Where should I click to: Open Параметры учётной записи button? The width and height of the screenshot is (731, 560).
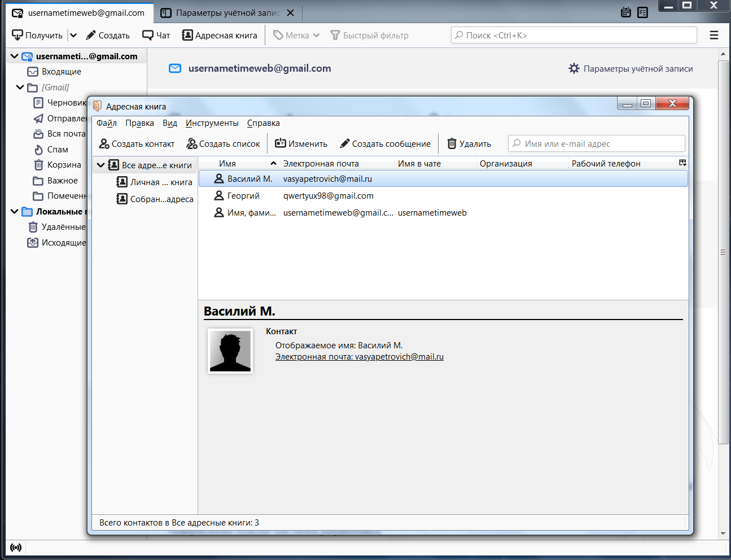click(631, 69)
